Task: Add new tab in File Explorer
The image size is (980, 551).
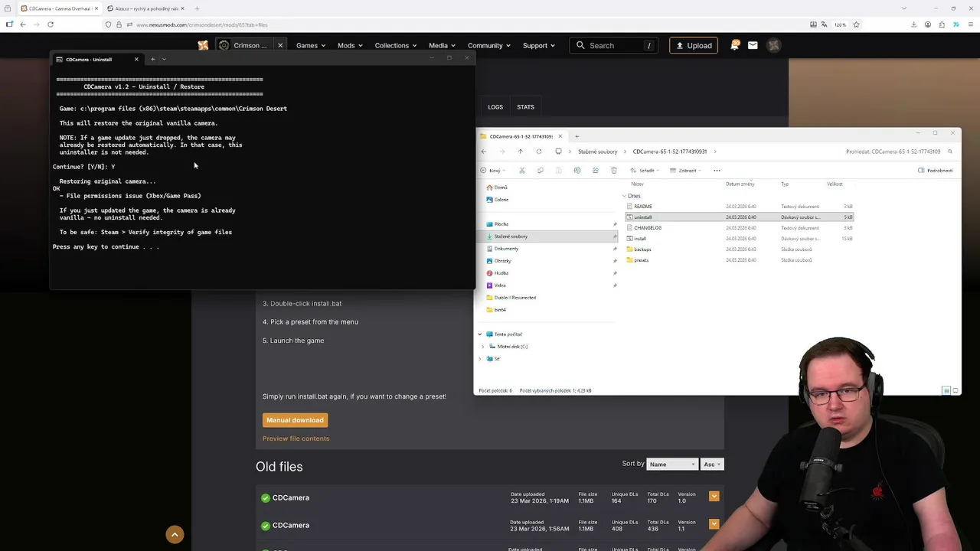Action: [577, 136]
